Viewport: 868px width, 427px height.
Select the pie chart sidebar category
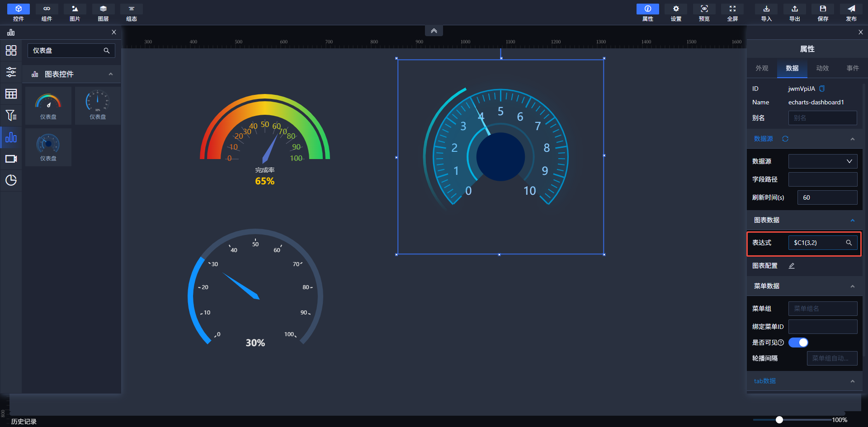(x=11, y=180)
